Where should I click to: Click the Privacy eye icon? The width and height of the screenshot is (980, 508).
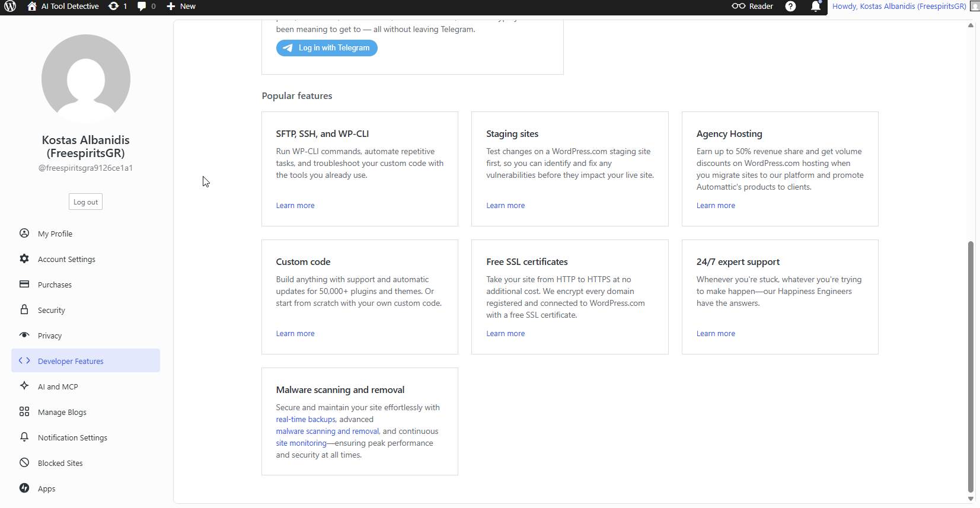[24, 335]
